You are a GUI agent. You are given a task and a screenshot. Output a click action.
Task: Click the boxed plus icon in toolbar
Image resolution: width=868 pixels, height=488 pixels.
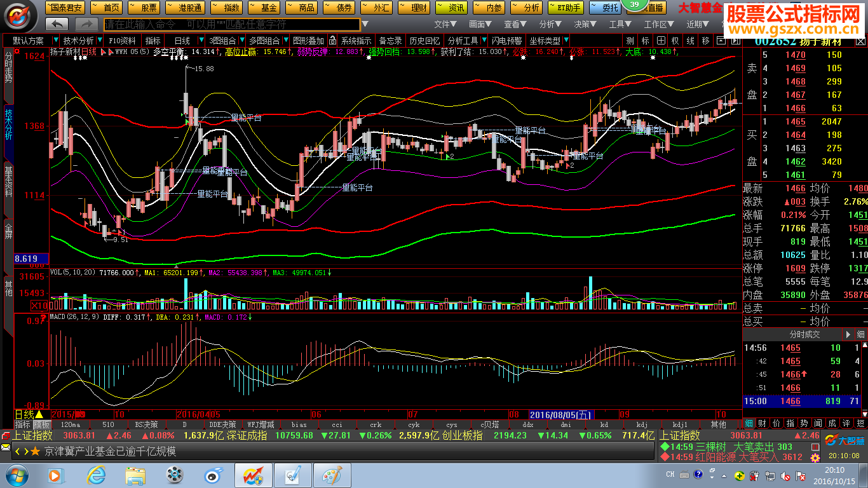(x=661, y=41)
